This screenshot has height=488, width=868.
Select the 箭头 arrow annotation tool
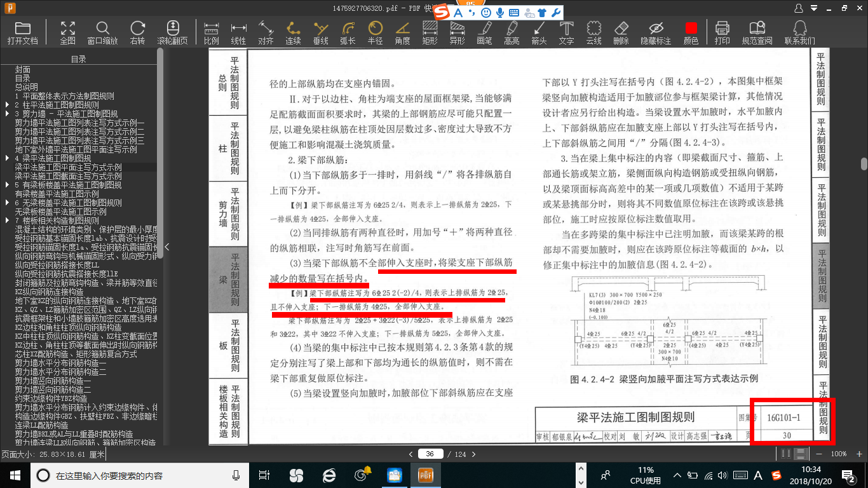point(539,32)
